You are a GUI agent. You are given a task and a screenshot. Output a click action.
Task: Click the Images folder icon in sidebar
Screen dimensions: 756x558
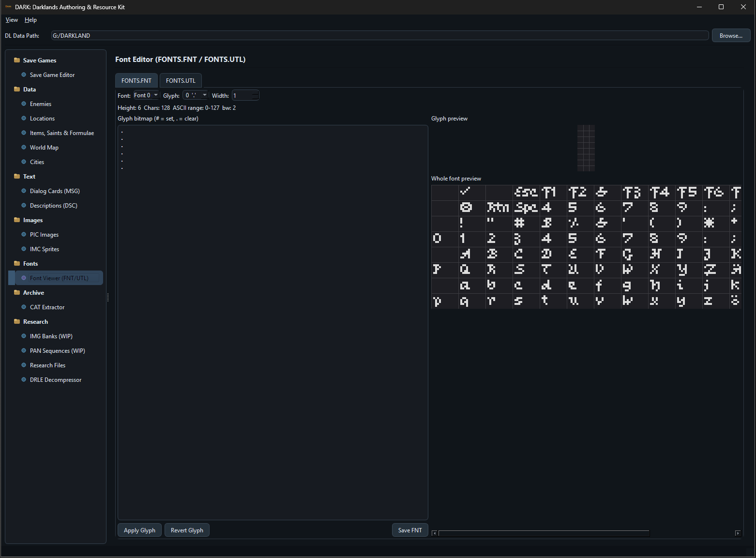click(17, 220)
